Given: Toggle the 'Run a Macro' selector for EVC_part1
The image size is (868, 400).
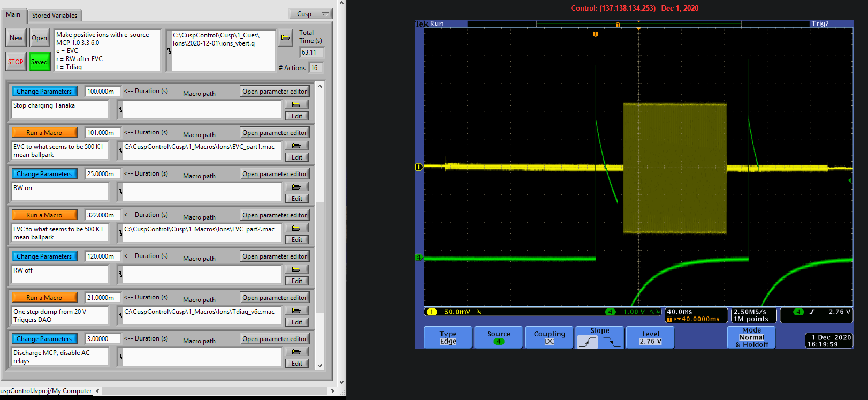Looking at the screenshot, I should [x=44, y=133].
